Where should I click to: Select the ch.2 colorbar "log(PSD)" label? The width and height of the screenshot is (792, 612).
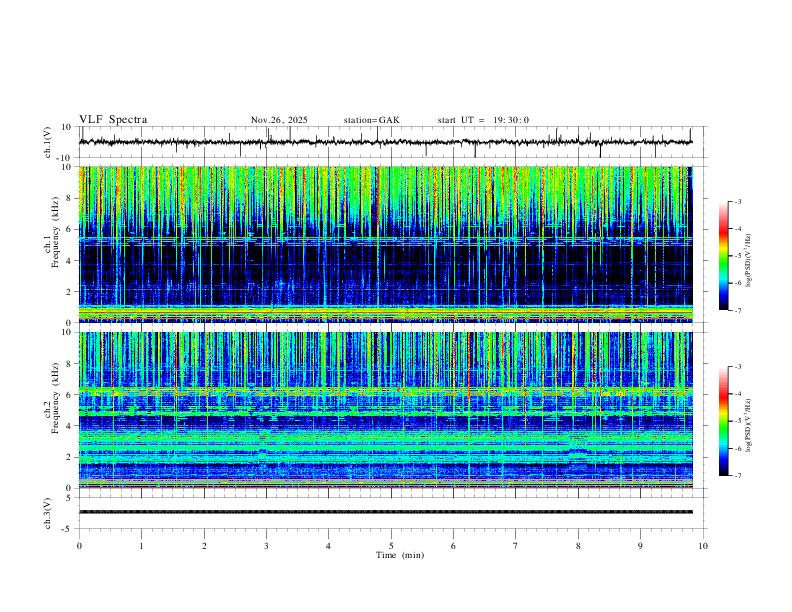click(749, 426)
